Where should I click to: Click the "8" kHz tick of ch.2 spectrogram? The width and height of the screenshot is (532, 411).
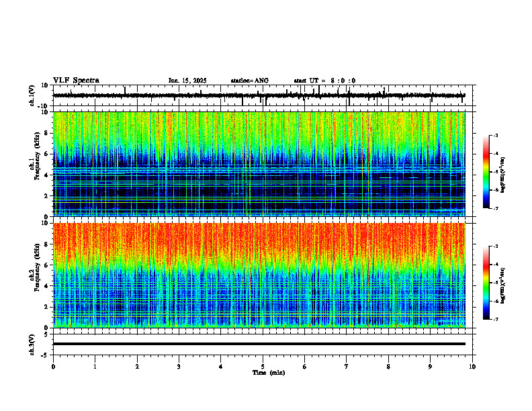(x=47, y=244)
